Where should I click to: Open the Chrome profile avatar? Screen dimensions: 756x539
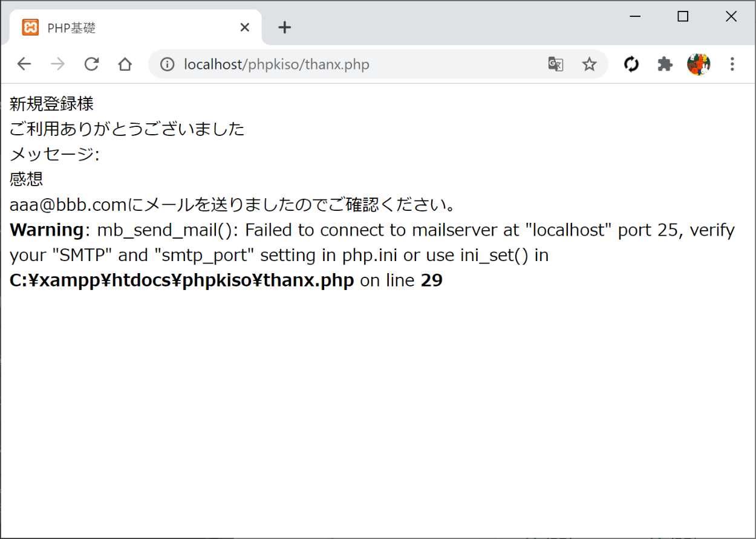pyautogui.click(x=699, y=64)
